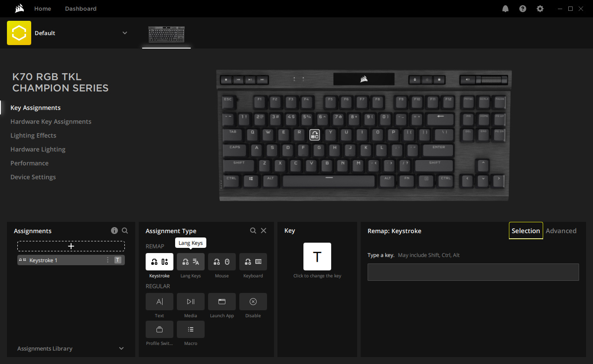Viewport: 593px width, 364px height.
Task: Click the ESC key on keyboard
Action: pyautogui.click(x=228, y=102)
